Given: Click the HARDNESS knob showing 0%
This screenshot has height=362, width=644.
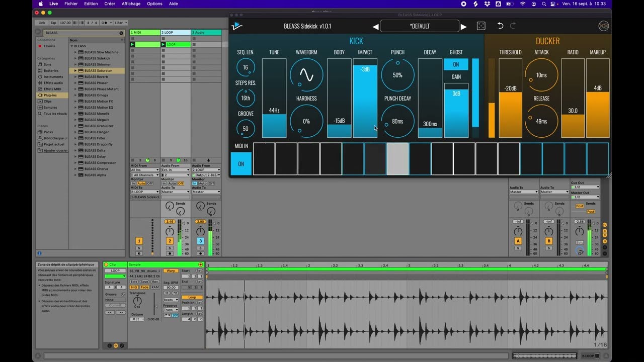Looking at the screenshot, I should coord(306,121).
